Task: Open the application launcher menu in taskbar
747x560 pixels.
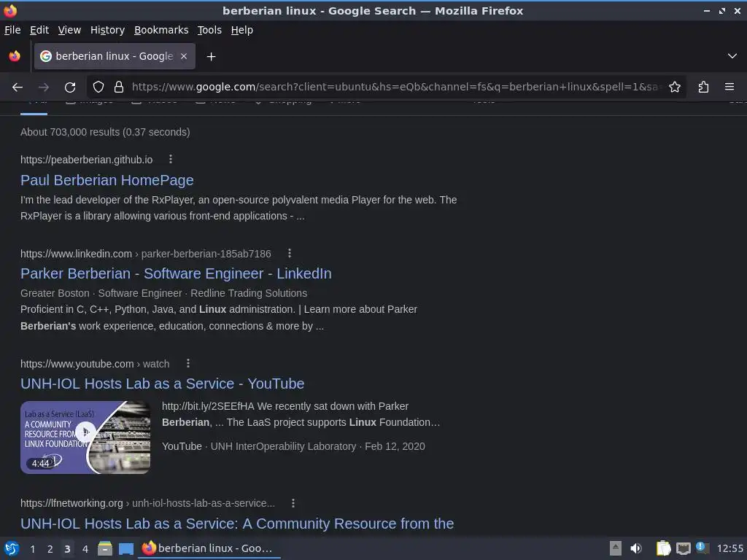Action: click(12, 548)
